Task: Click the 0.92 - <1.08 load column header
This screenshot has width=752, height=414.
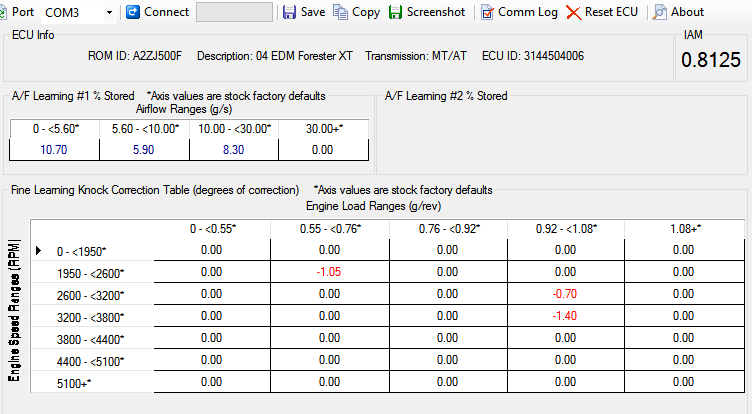Action: coord(566,229)
